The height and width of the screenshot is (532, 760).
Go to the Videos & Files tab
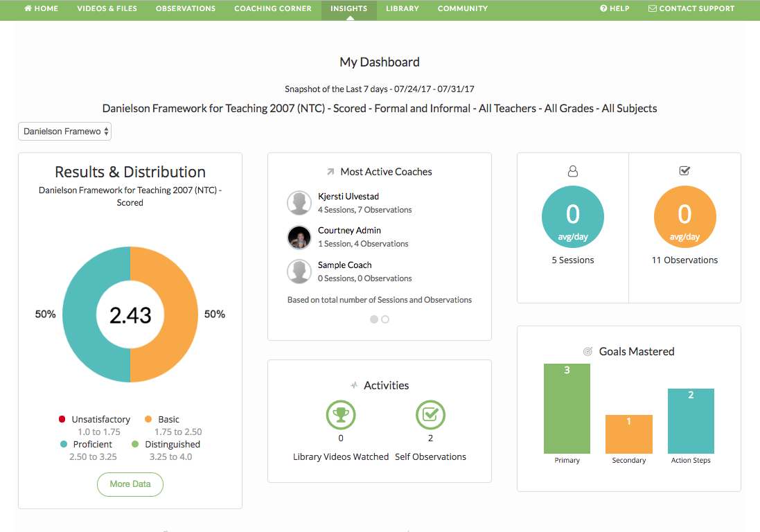(x=107, y=9)
